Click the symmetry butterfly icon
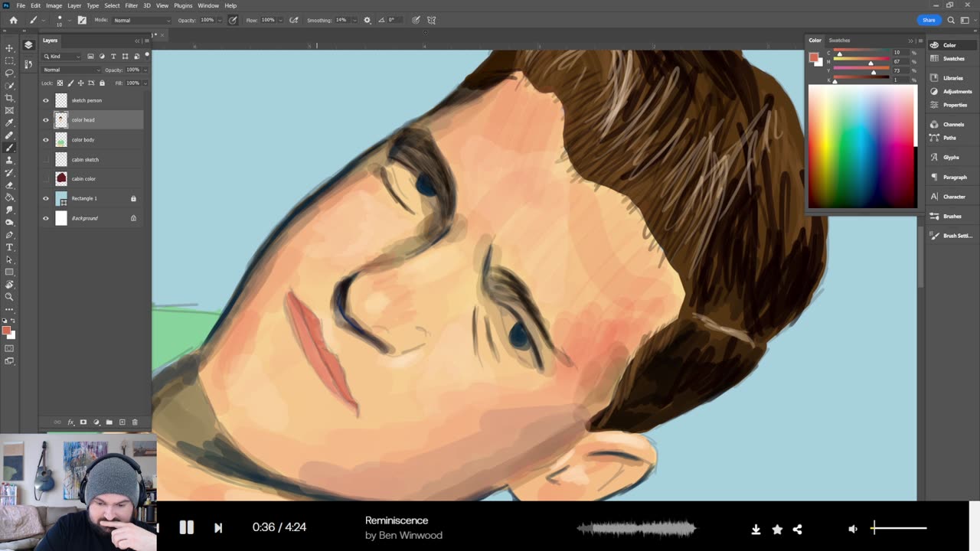 pyautogui.click(x=431, y=20)
